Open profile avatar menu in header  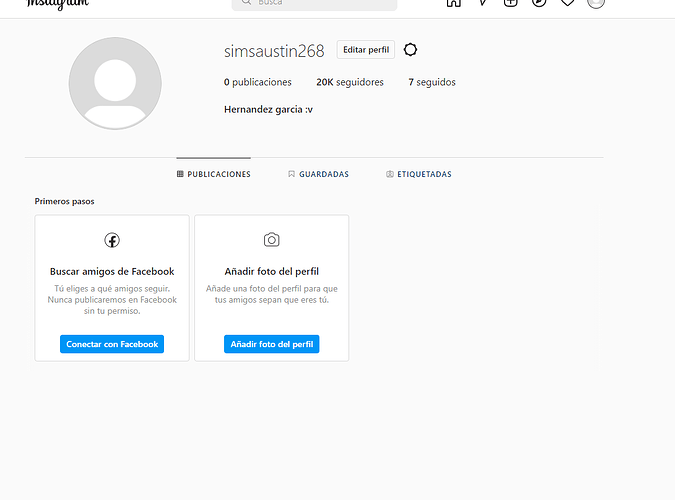tap(596, 3)
